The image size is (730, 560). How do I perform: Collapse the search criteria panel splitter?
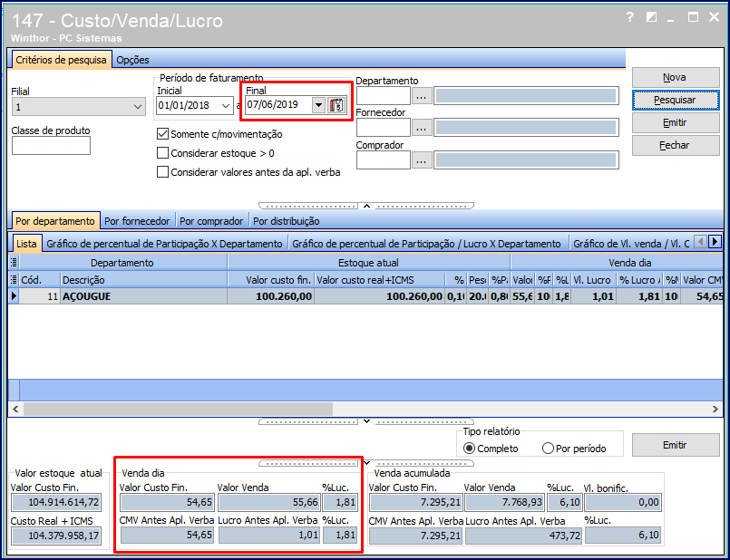tap(366, 206)
